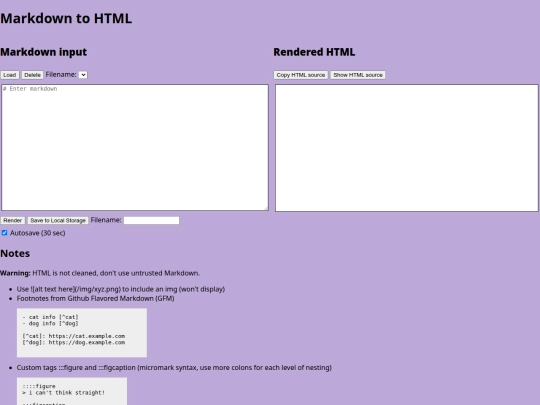540x405 pixels.
Task: Click Show HTML source button
Action: [x=358, y=75]
